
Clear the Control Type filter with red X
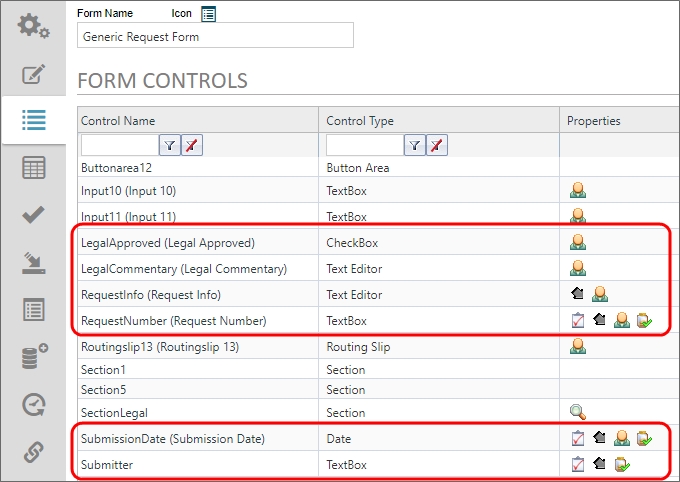(x=436, y=146)
